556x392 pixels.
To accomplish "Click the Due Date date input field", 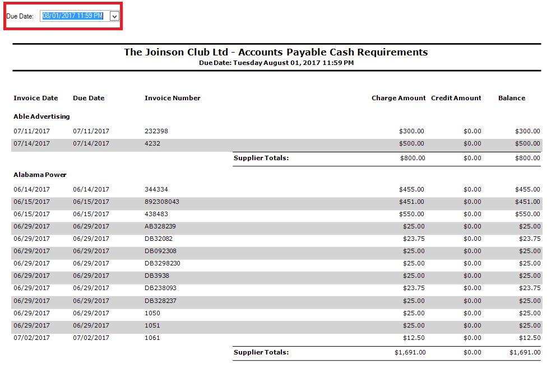I will [x=73, y=16].
